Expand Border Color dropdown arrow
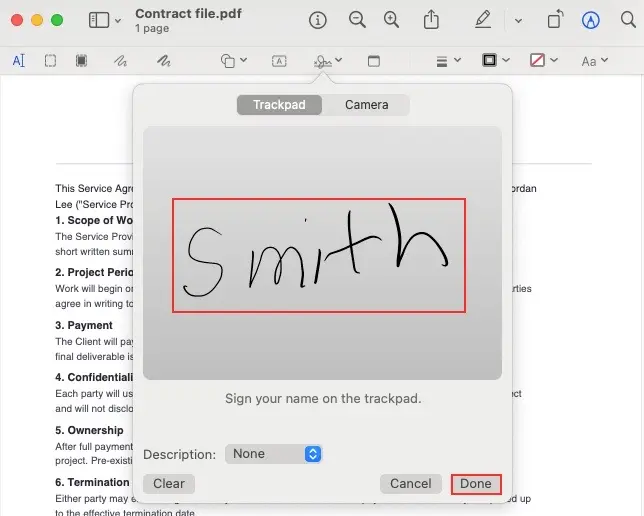 (x=506, y=60)
